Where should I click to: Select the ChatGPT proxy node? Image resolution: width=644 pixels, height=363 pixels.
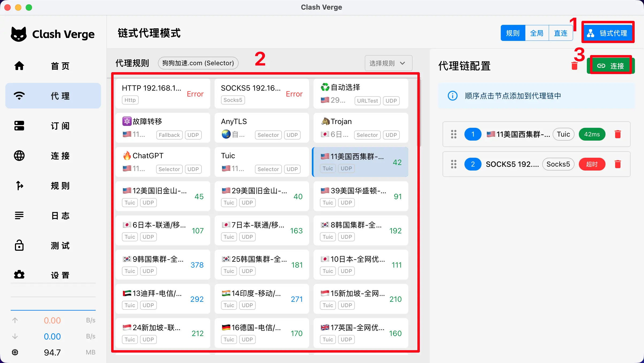pyautogui.click(x=162, y=162)
